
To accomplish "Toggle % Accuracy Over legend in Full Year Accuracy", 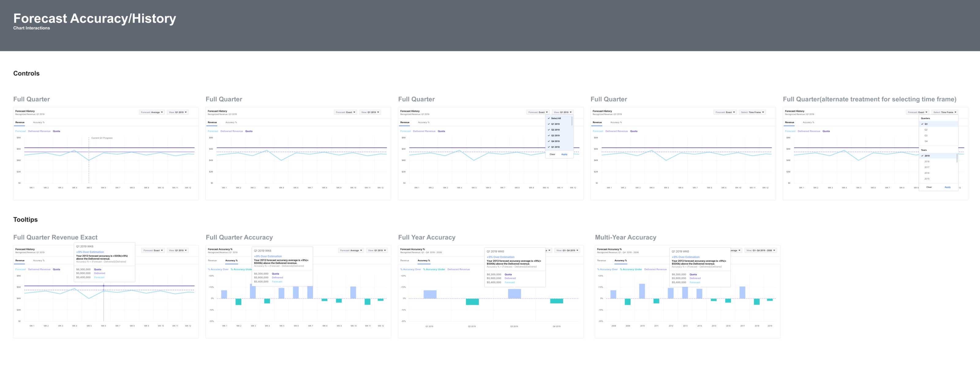I will (x=410, y=269).
